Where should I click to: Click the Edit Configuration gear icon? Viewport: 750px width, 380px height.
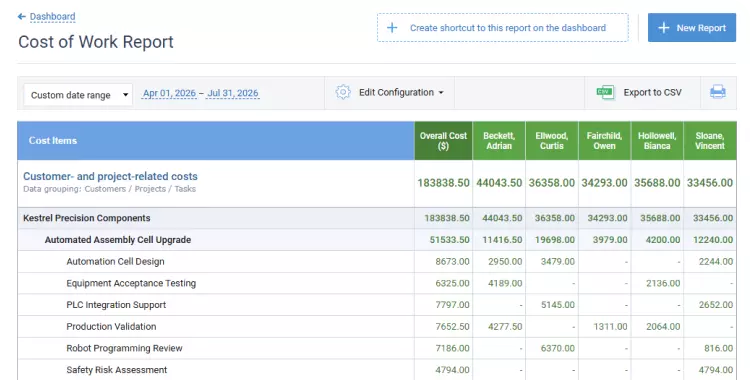pyautogui.click(x=343, y=92)
